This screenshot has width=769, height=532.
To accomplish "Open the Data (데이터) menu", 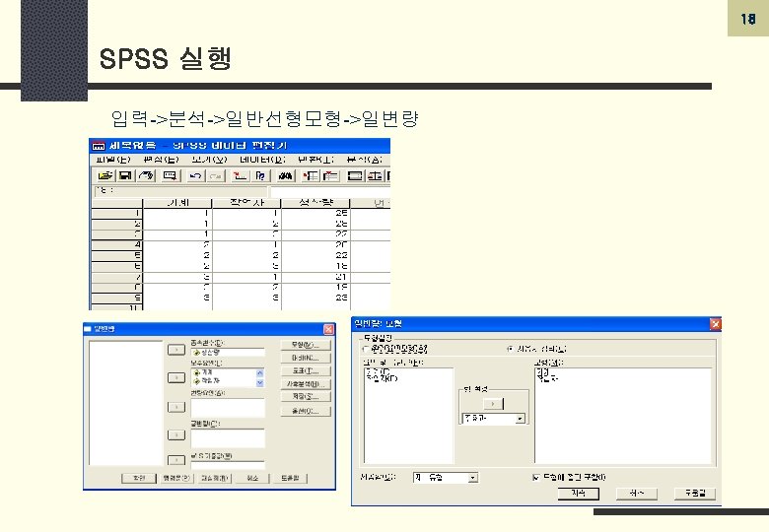I will 262,160.
